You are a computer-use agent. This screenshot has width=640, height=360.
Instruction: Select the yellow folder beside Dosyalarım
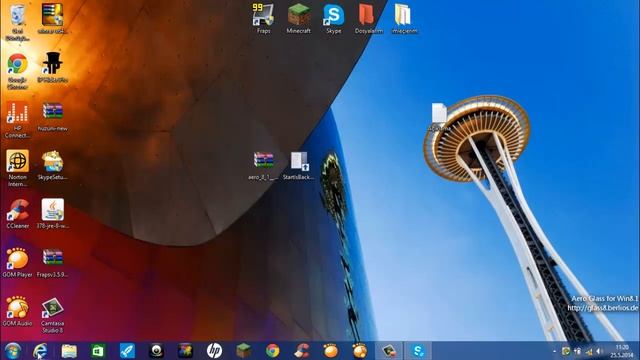tap(404, 19)
